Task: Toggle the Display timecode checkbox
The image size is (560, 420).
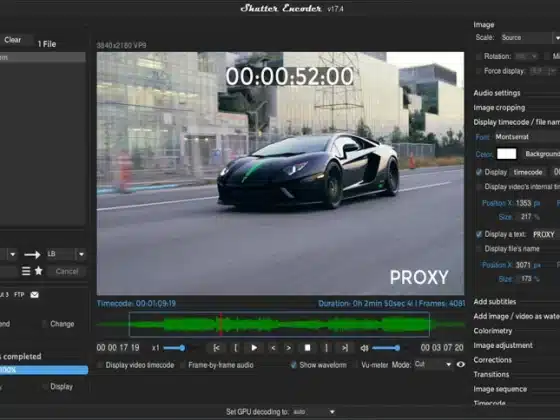Action: pos(479,172)
